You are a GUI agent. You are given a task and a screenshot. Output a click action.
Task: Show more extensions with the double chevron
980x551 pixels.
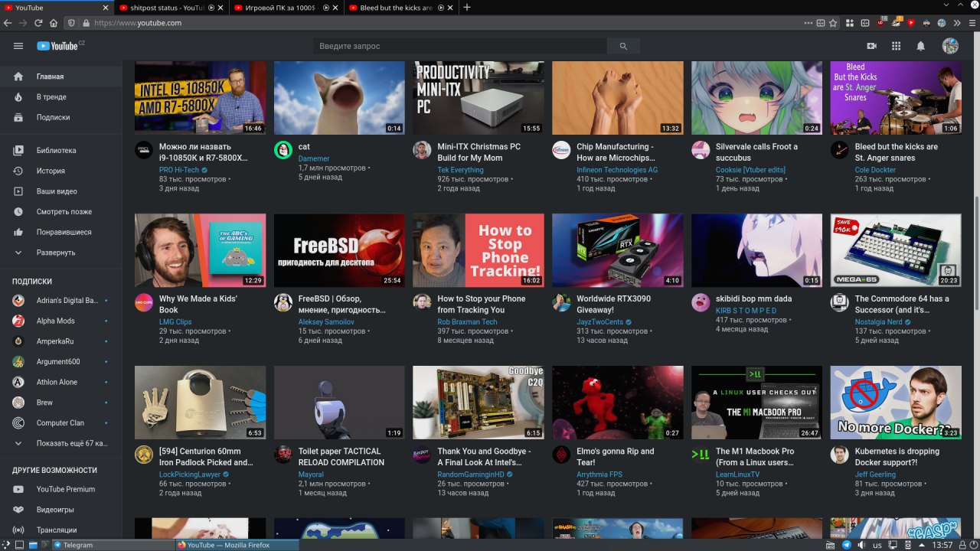pyautogui.click(x=957, y=23)
